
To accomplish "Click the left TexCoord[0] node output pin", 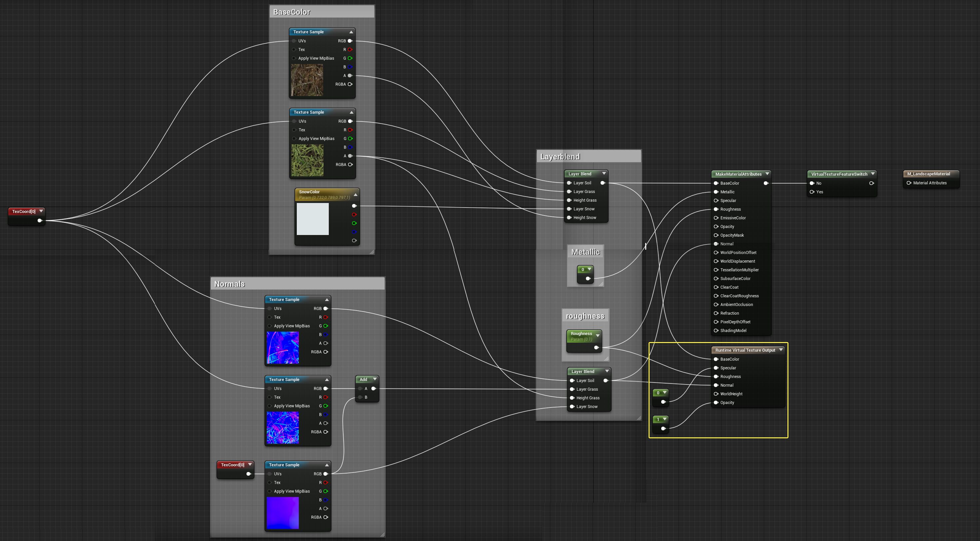I will click(40, 220).
